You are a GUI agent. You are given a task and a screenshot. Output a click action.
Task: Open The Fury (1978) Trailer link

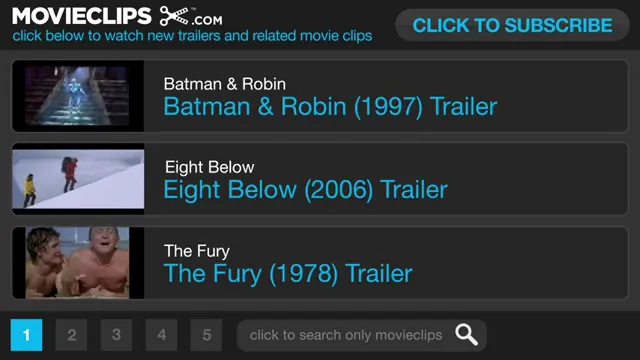(x=288, y=273)
